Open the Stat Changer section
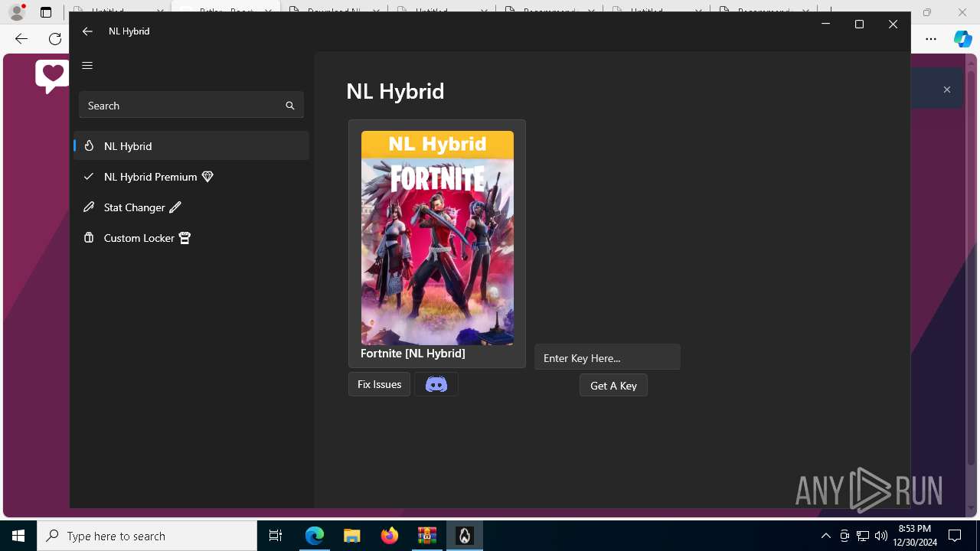 coord(191,207)
